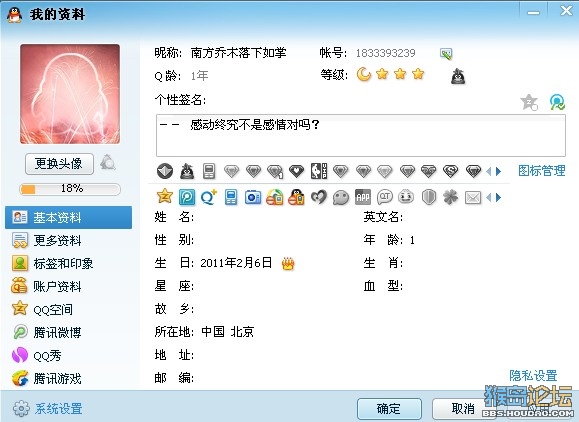Click the four-leaf clover icon
Screen dimensions: 579x422
pyautogui.click(x=450, y=198)
